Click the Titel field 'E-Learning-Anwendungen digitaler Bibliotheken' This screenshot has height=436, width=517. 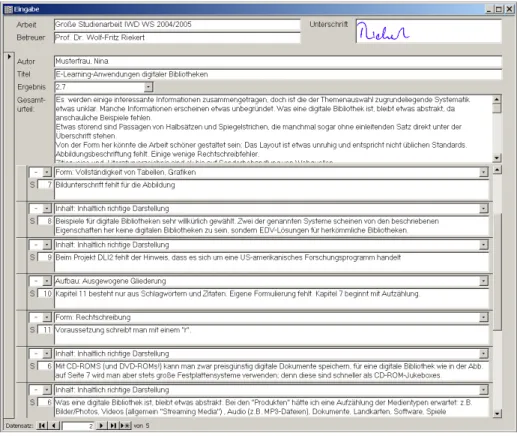(x=278, y=74)
